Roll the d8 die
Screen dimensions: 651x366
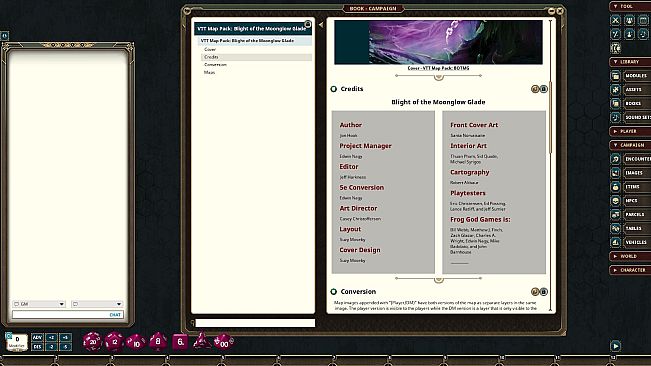pyautogui.click(x=158, y=342)
